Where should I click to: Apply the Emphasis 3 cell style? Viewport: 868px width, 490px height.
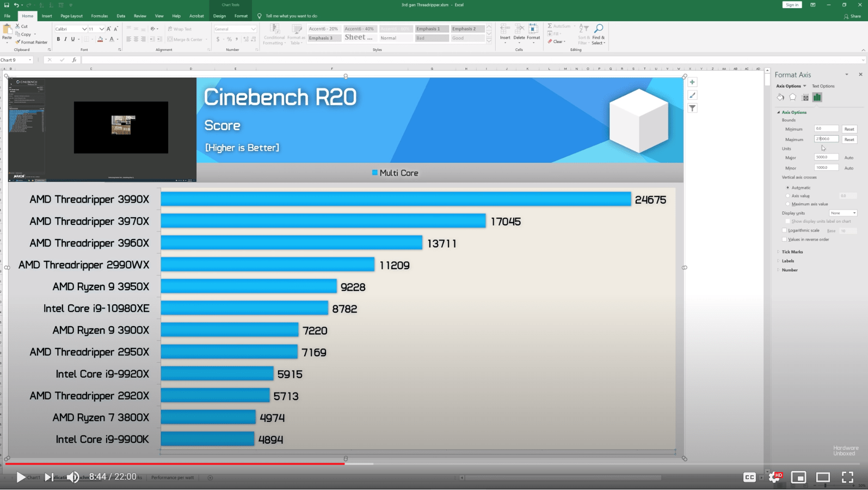coord(324,38)
